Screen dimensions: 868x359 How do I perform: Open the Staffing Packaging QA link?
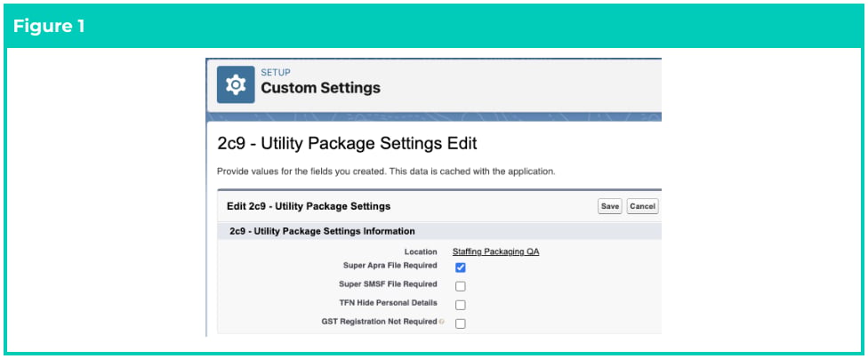click(x=496, y=251)
